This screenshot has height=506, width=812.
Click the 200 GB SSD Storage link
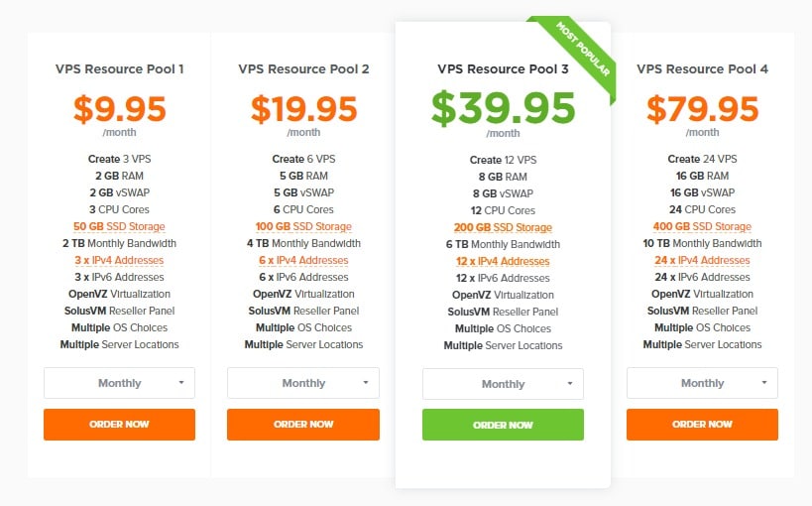(503, 227)
